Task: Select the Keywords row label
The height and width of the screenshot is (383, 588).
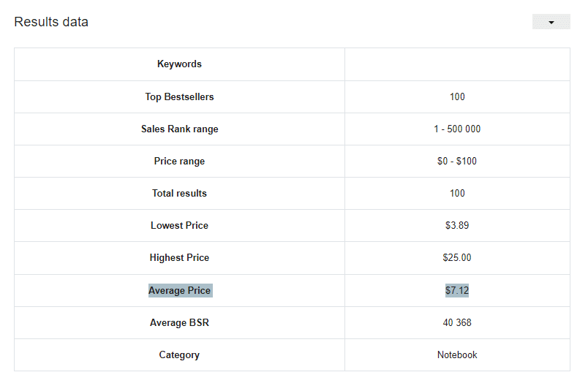Action: click(179, 64)
